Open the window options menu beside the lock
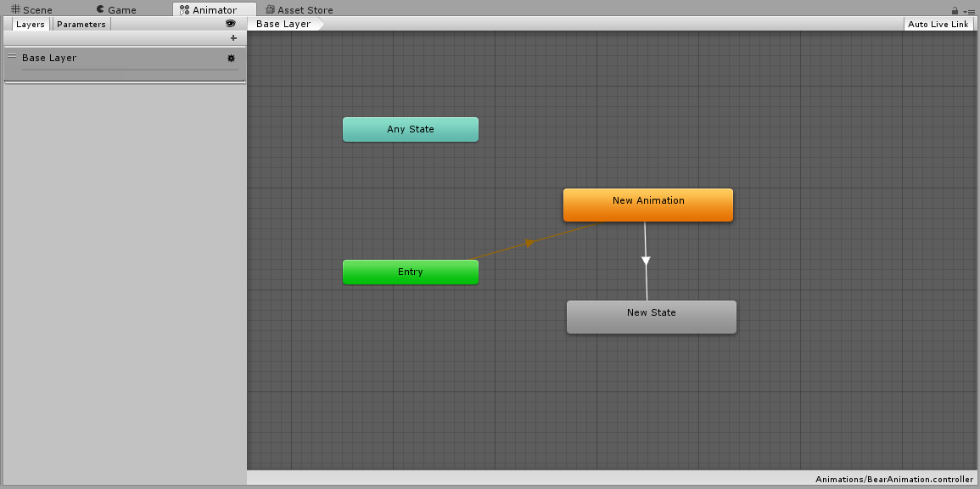 coord(968,11)
